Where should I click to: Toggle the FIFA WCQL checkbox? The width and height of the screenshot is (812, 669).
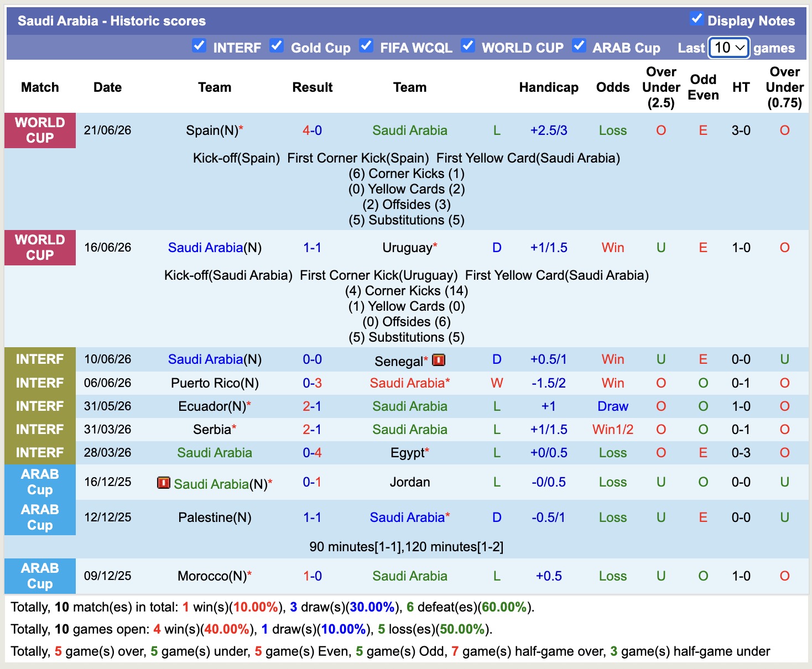pos(366,46)
